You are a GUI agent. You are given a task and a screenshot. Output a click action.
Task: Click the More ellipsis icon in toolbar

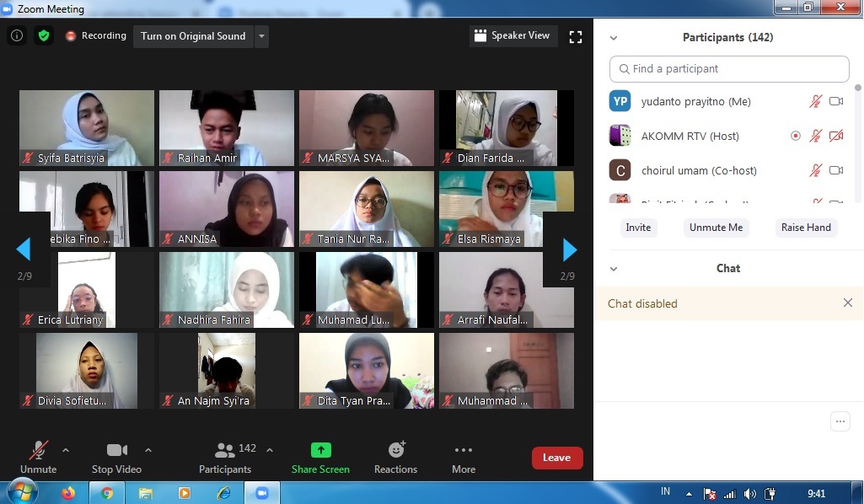pyautogui.click(x=463, y=450)
